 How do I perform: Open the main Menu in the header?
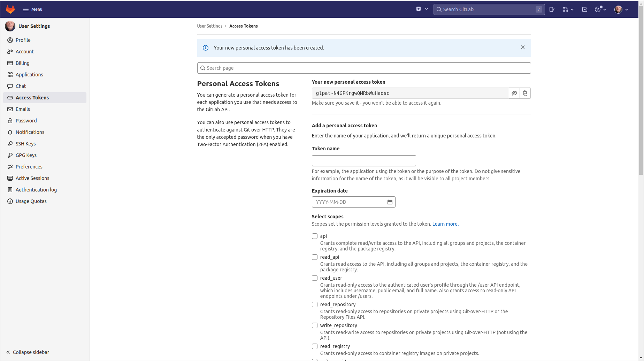(33, 9)
